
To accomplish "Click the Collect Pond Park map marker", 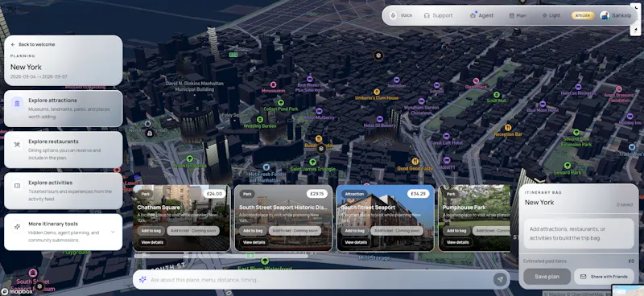I will (x=281, y=103).
